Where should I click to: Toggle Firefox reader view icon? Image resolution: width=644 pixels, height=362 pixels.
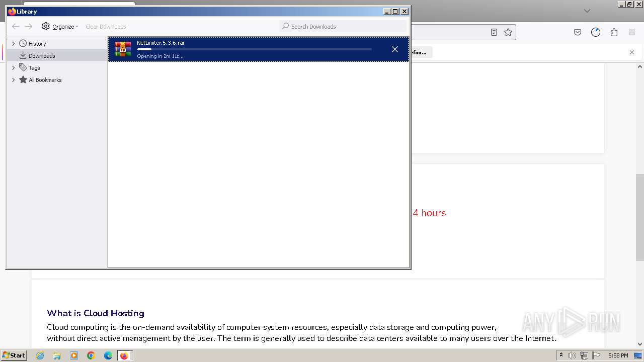[x=494, y=32]
